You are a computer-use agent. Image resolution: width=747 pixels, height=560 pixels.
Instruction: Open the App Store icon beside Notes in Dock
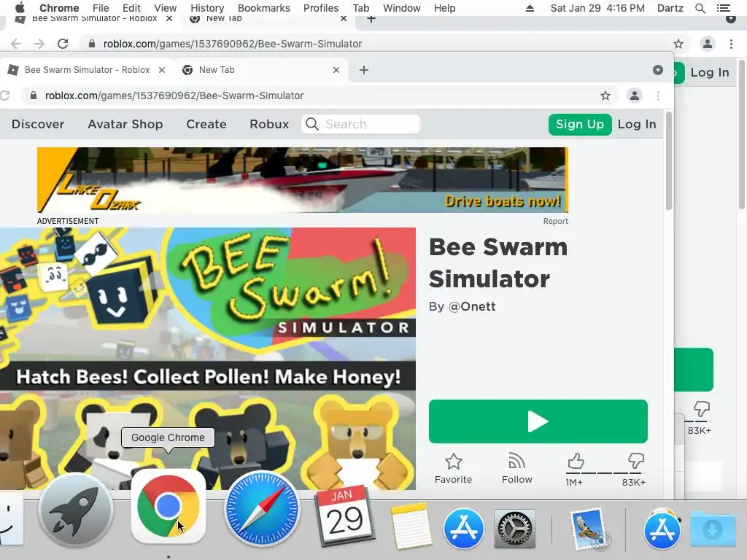tap(463, 528)
